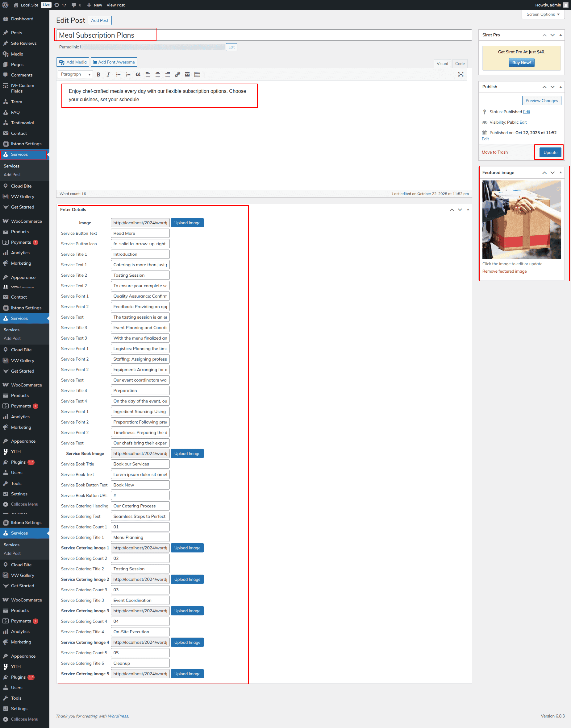The width and height of the screenshot is (571, 728).
Task: Insert a bulleted list
Action: (x=118, y=75)
